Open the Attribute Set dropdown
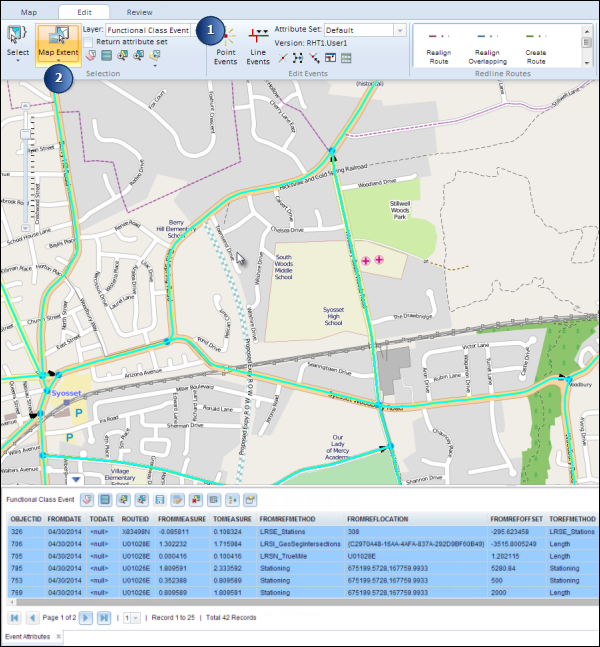 [x=400, y=30]
